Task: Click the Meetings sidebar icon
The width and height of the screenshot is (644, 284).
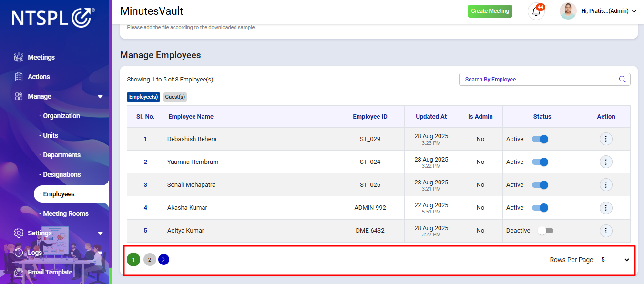Action: (x=19, y=57)
